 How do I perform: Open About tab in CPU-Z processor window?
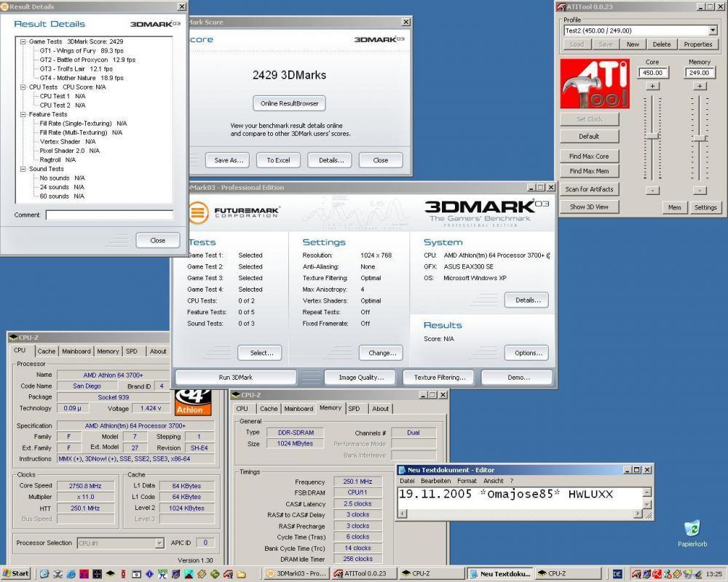click(x=158, y=351)
